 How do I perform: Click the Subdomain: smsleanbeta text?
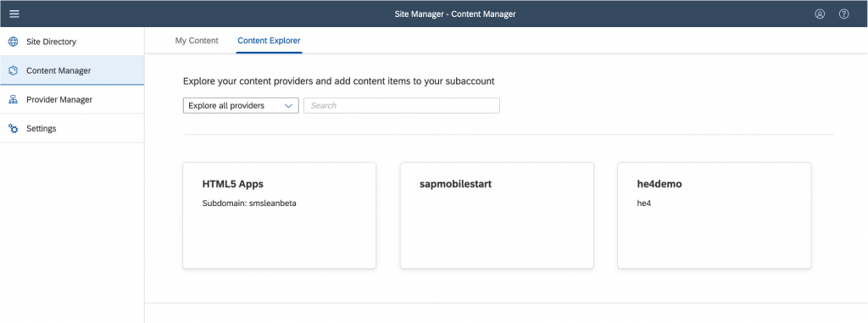(250, 203)
